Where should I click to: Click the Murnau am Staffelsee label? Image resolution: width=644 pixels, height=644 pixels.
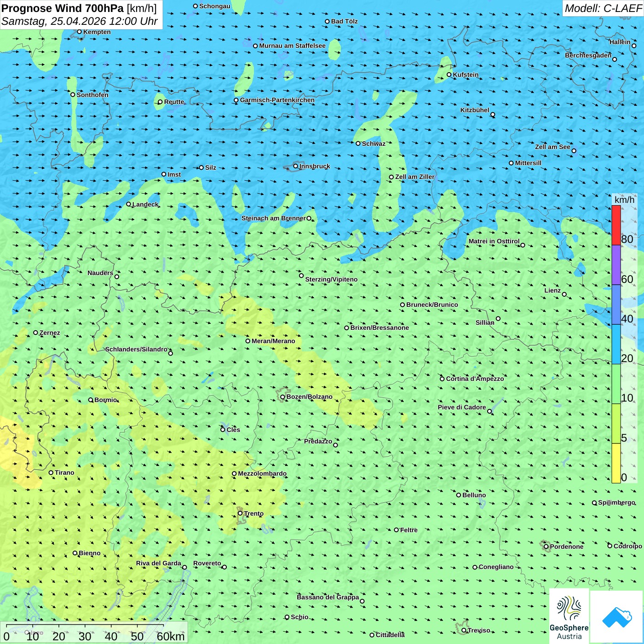(x=292, y=46)
